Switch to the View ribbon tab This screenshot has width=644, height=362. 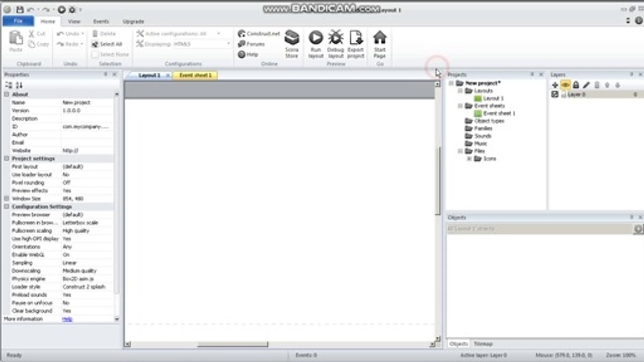tap(74, 22)
